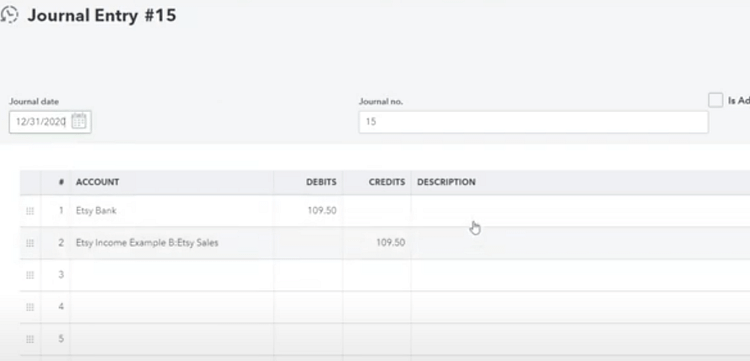Select the 109.50 debit for Etsy Bank
This screenshot has width=750, height=361.
tap(308, 210)
